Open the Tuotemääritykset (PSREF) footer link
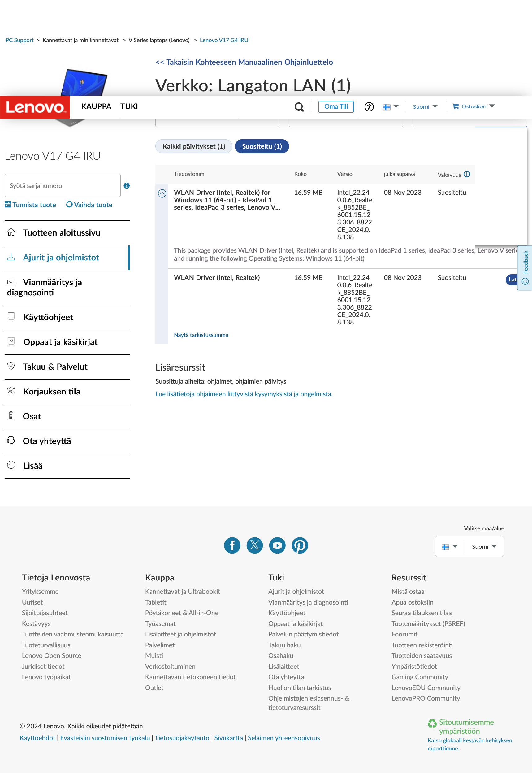The height and width of the screenshot is (773, 532). [428, 624]
